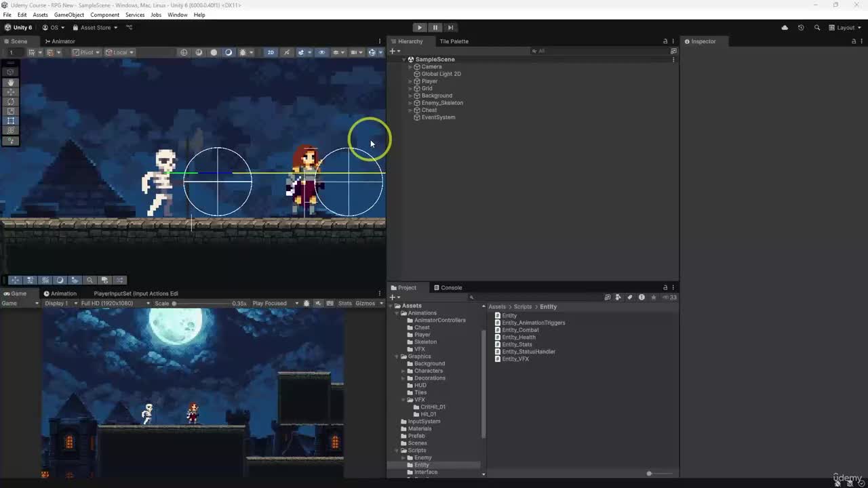Switch to the Tile Palette tab
The image size is (868, 488).
pyautogui.click(x=454, y=41)
